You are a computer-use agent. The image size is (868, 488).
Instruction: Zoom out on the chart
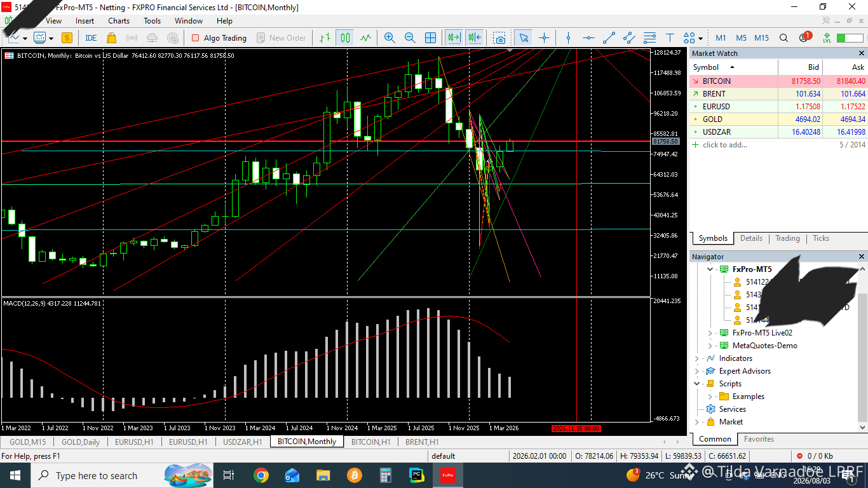410,38
